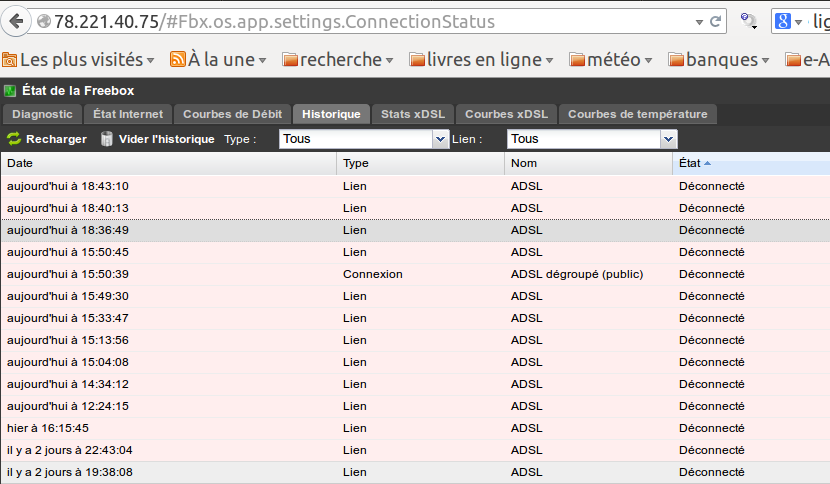Click the page reload icon in address bar
The height and width of the screenshot is (484, 830).
pyautogui.click(x=716, y=21)
